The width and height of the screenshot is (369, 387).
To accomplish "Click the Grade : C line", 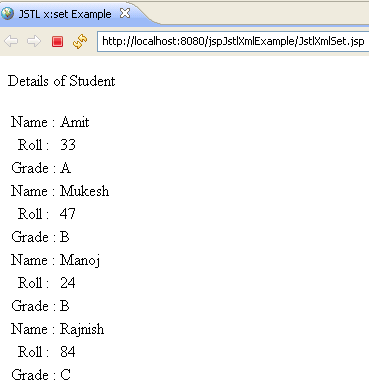I will (x=41, y=375).
